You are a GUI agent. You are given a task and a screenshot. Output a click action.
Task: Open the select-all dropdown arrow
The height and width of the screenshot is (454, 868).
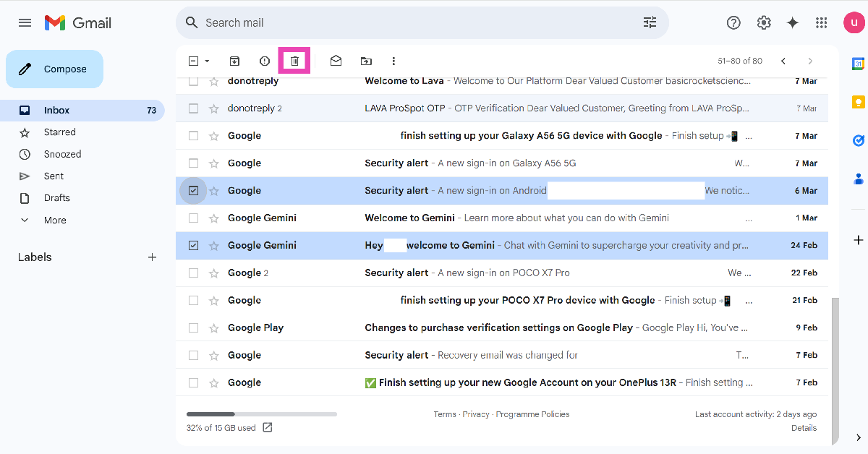coord(208,61)
